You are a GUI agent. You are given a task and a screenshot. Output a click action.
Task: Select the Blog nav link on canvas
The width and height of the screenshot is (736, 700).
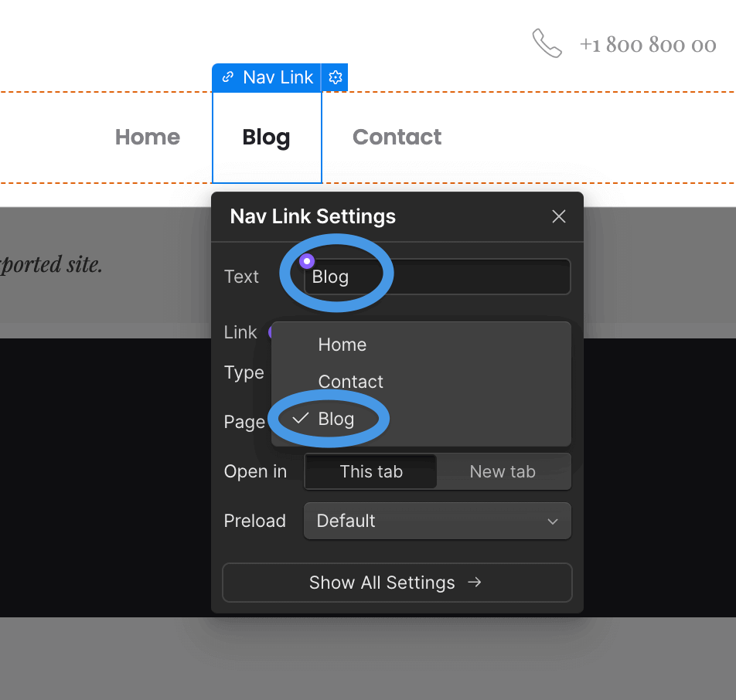pos(267,138)
